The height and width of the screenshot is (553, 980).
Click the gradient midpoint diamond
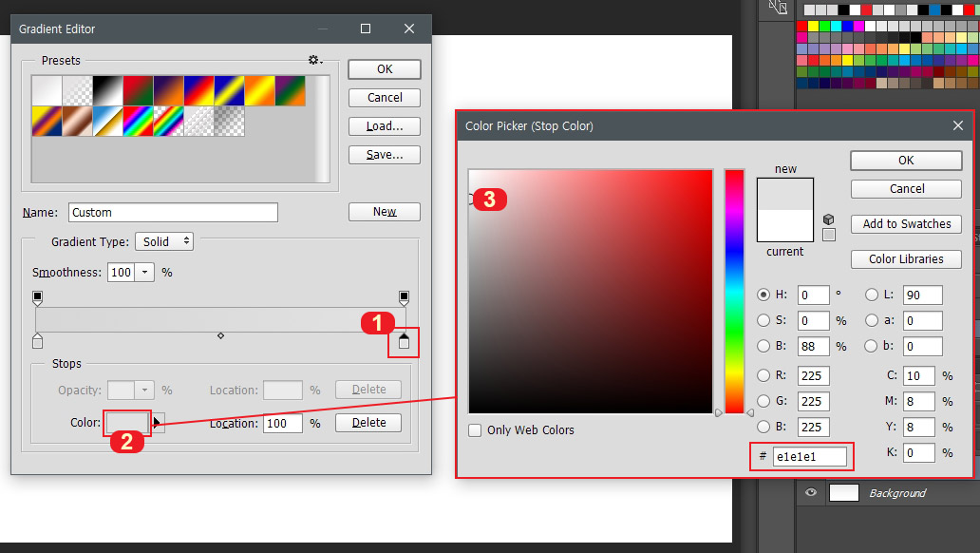[220, 336]
